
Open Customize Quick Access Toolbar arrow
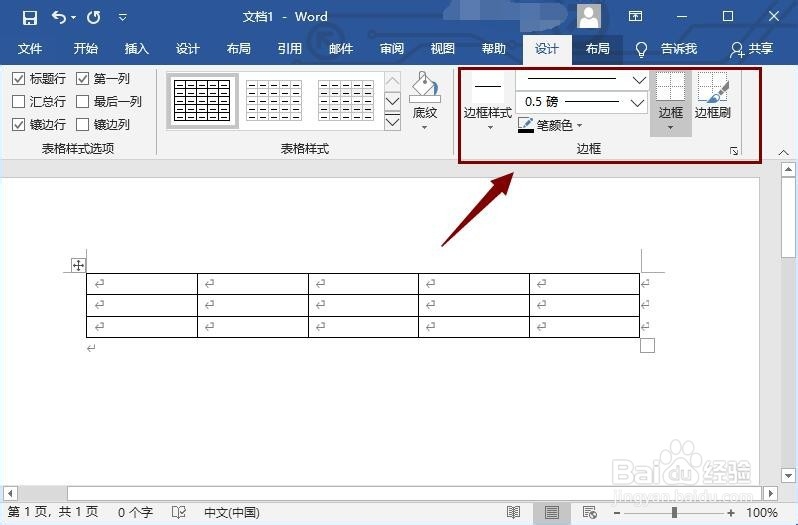click(123, 18)
